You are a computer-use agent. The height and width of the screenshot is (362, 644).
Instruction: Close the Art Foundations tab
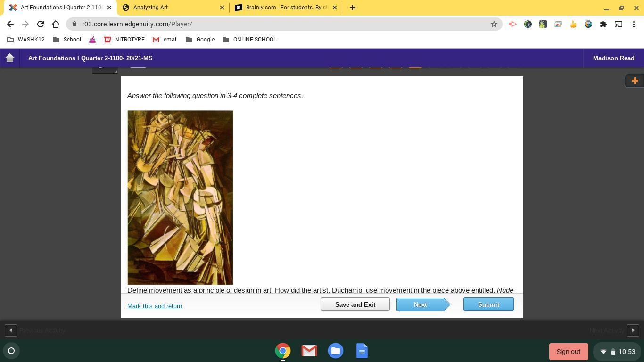(109, 8)
